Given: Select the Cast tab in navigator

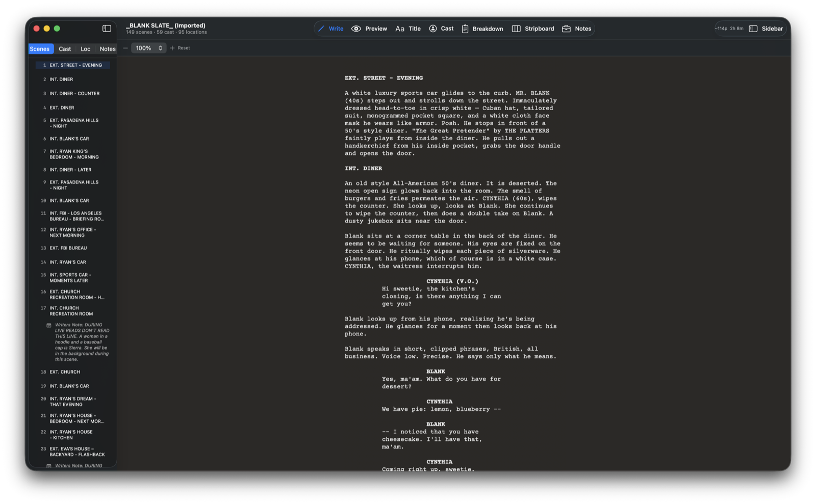Looking at the screenshot, I should click(x=65, y=49).
